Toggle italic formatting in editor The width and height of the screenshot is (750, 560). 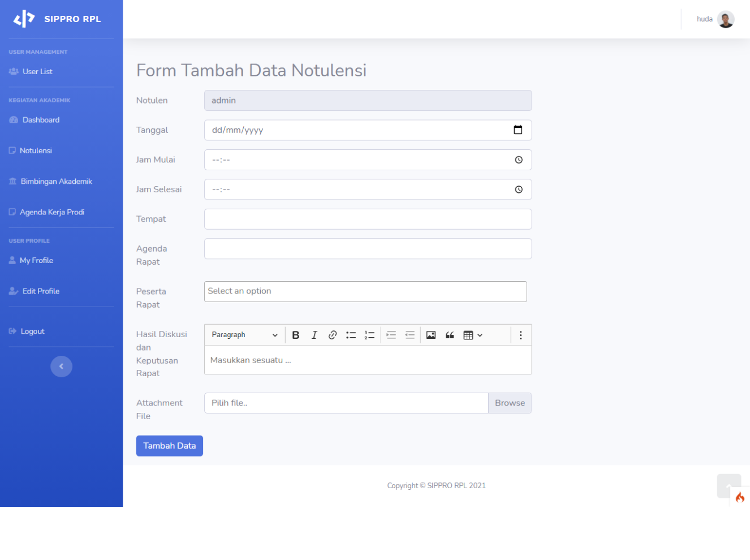[x=314, y=335]
